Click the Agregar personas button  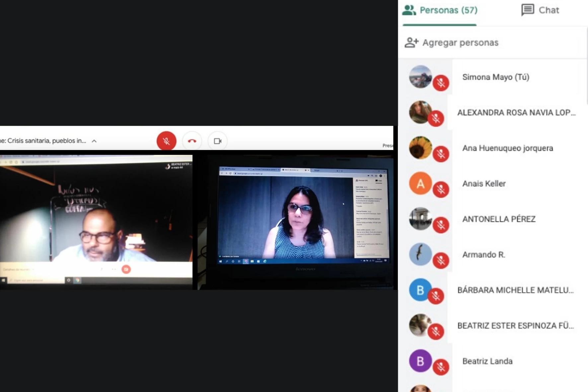tap(460, 42)
